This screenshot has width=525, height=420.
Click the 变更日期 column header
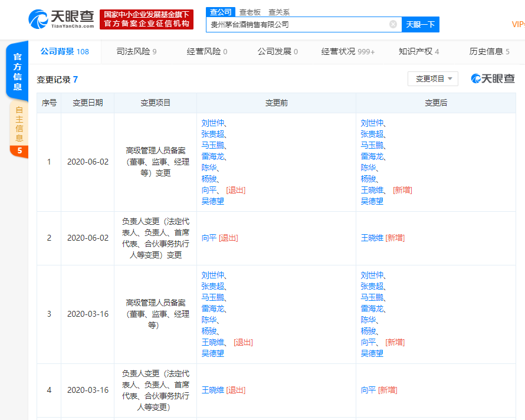[x=88, y=103]
